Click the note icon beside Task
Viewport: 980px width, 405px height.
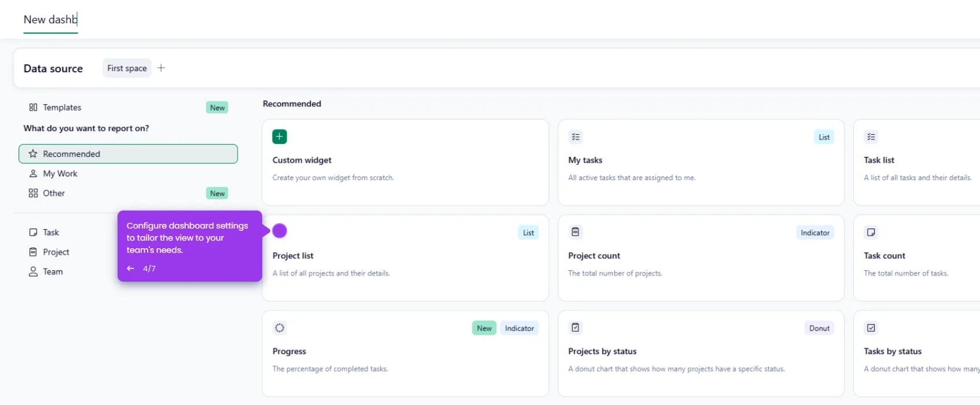[x=33, y=233]
